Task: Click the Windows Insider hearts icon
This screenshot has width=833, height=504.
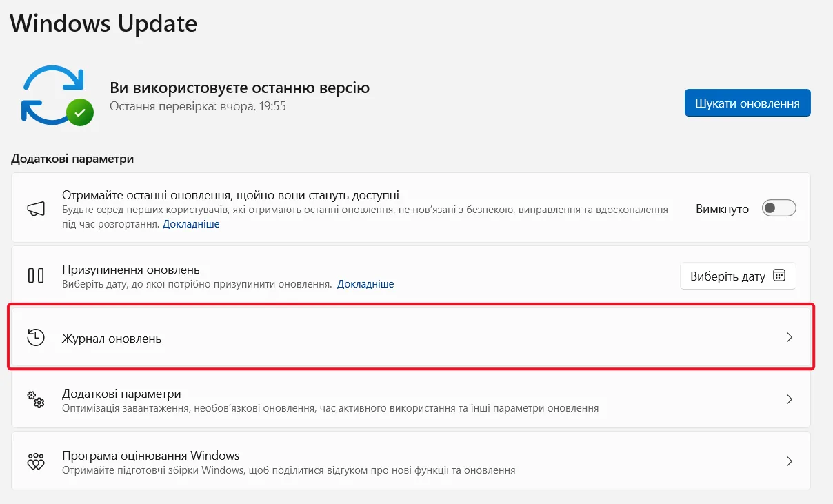Action: (36, 461)
